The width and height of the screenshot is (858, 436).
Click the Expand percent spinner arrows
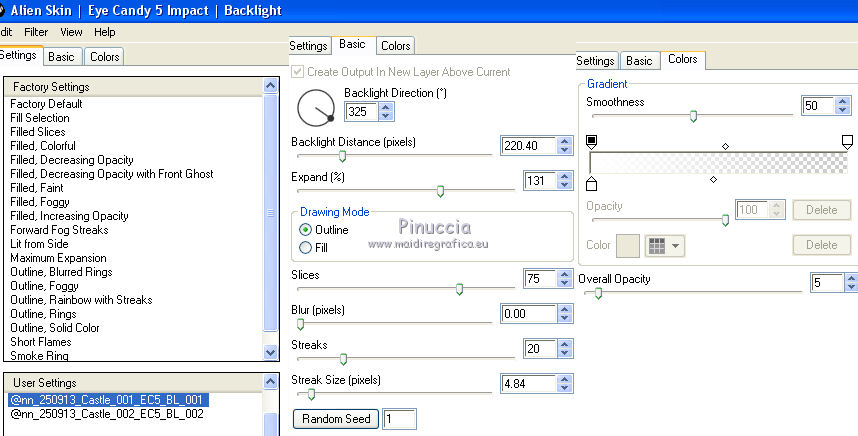pos(565,181)
